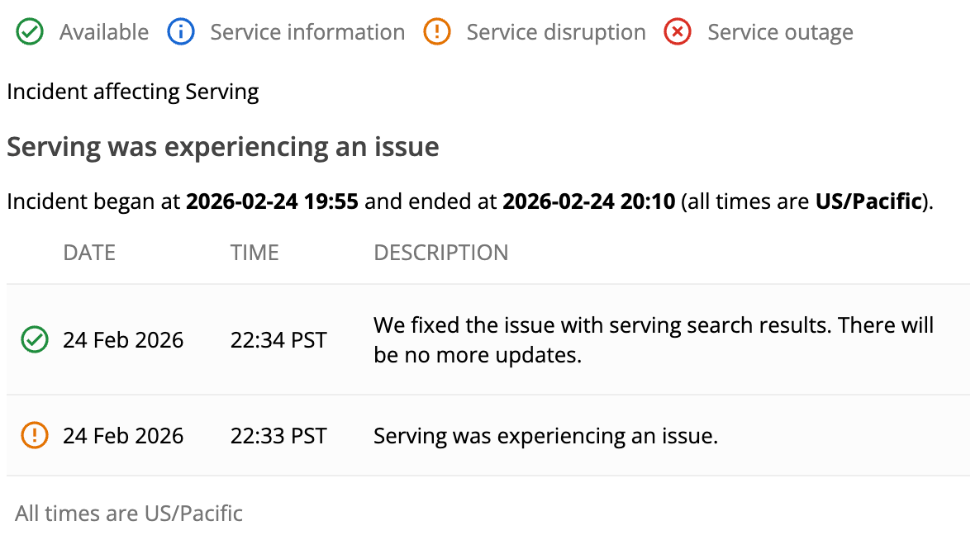
Task: Click the 'We fixed the issue' description
Action: pyautogui.click(x=653, y=339)
